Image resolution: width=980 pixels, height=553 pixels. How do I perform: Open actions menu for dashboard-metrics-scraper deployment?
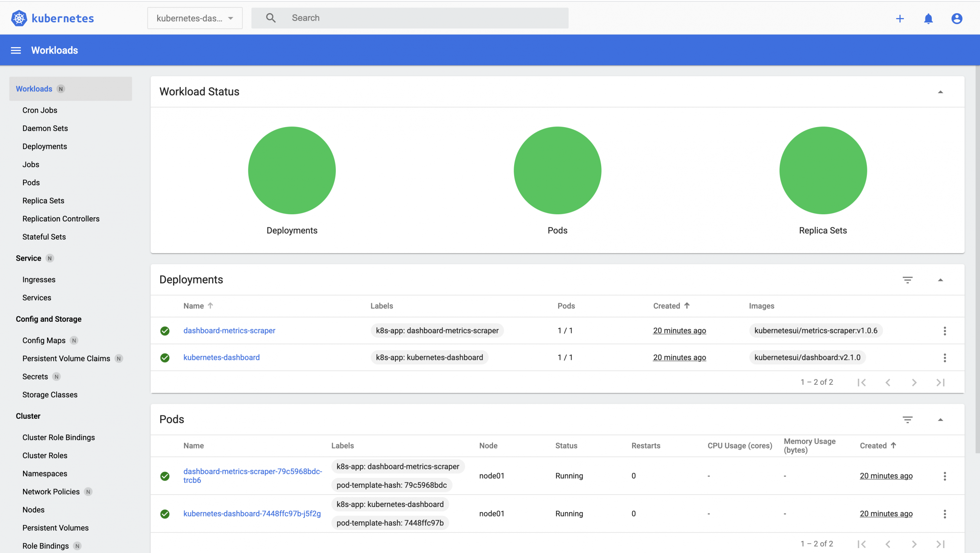pyautogui.click(x=945, y=330)
